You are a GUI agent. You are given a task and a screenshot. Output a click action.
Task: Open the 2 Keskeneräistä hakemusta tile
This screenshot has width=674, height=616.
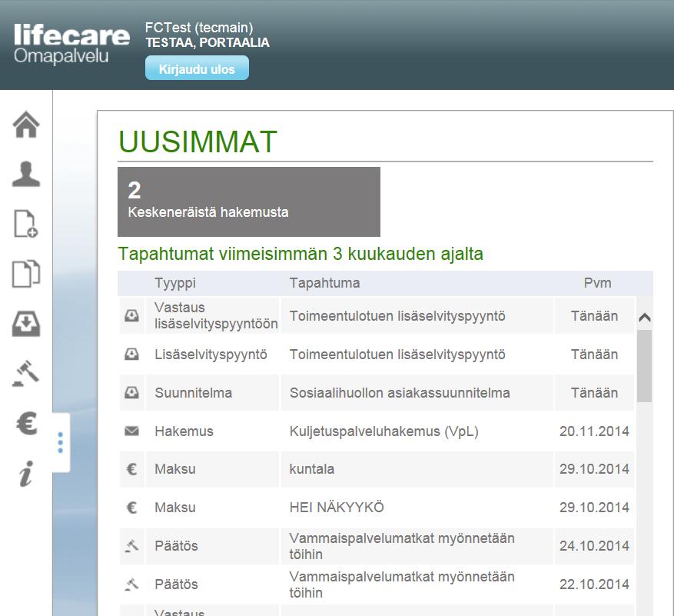(249, 201)
